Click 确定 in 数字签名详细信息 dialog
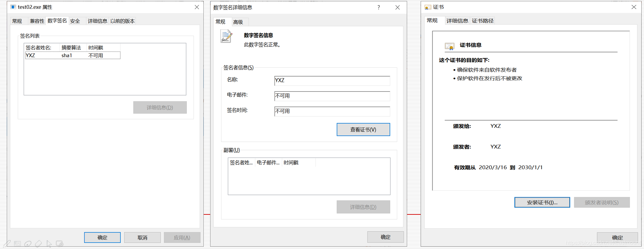This screenshot has height=249, width=644. (x=385, y=237)
